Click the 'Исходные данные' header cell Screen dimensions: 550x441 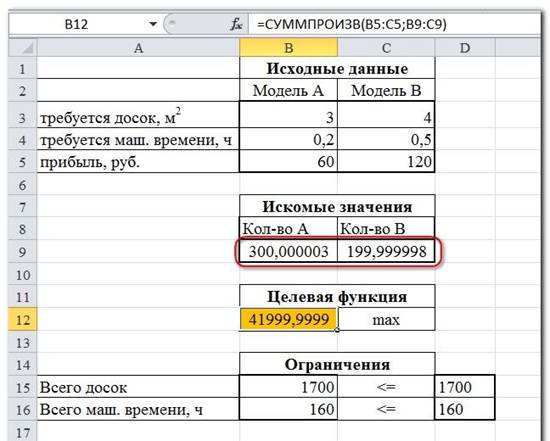(337, 68)
